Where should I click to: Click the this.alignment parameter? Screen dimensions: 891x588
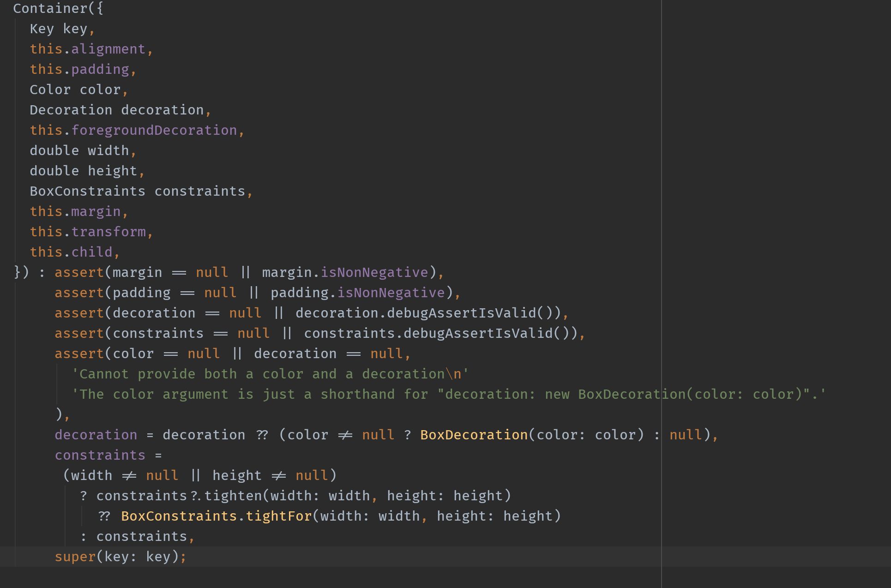[x=88, y=49]
